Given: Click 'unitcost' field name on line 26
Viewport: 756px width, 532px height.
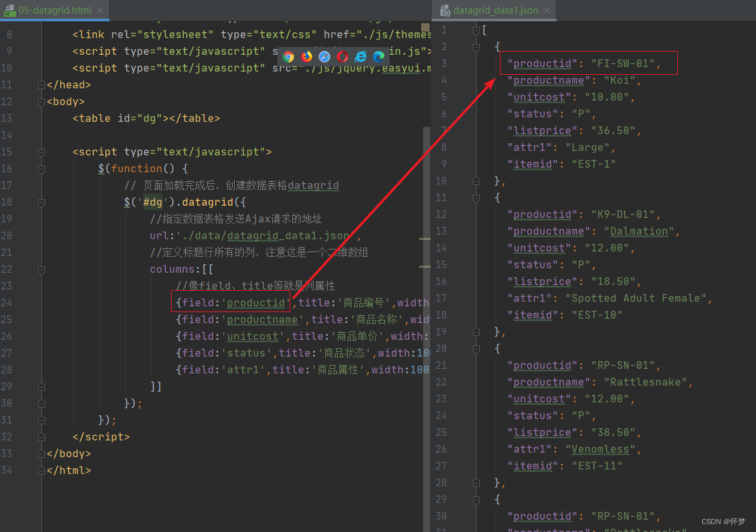Looking at the screenshot, I should (253, 337).
